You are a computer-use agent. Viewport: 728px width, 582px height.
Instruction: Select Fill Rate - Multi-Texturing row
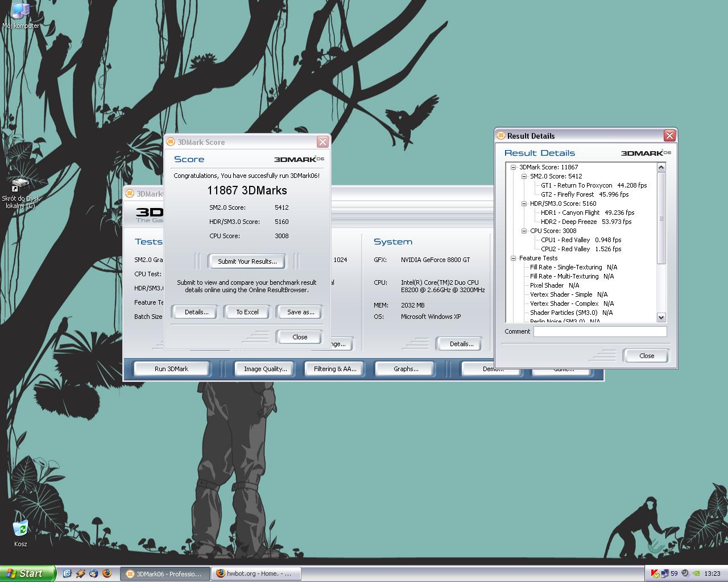point(572,276)
